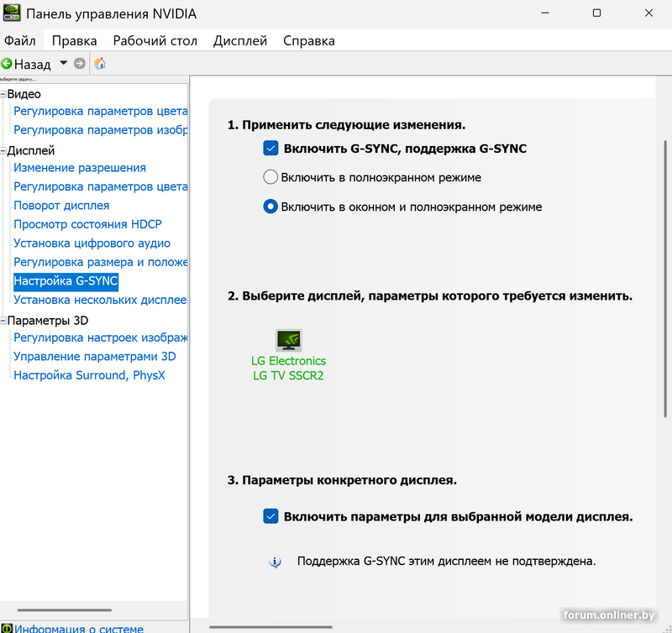
Task: Click the left tree horizontal scrollbar
Action: (x=65, y=609)
